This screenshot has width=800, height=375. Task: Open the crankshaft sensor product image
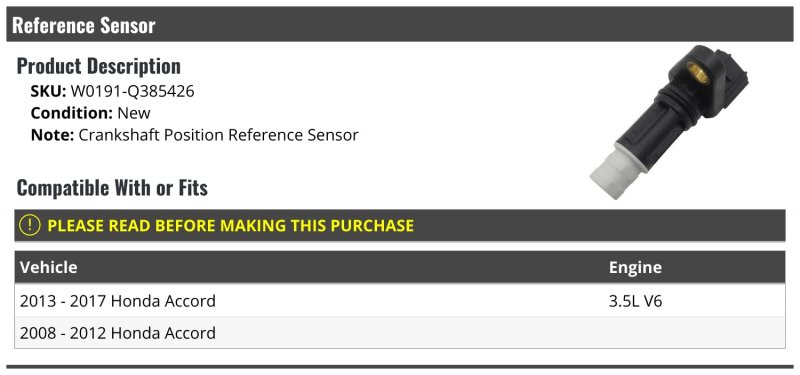669,122
